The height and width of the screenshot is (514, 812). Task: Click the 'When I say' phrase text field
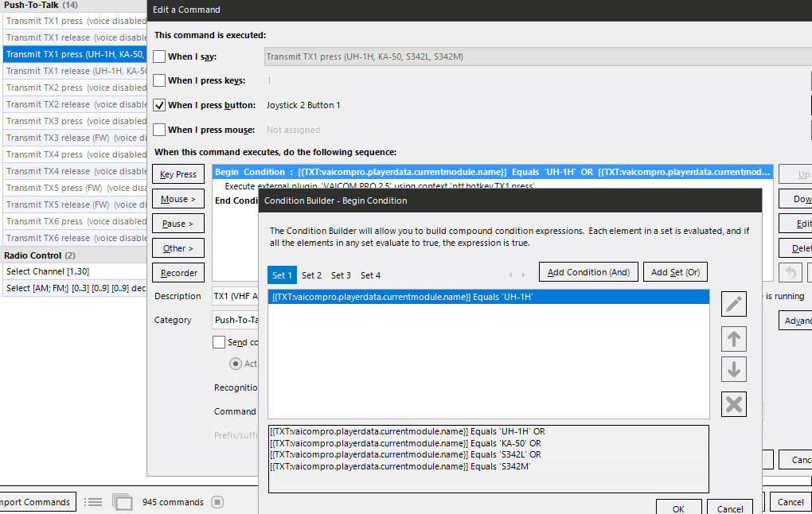point(538,56)
